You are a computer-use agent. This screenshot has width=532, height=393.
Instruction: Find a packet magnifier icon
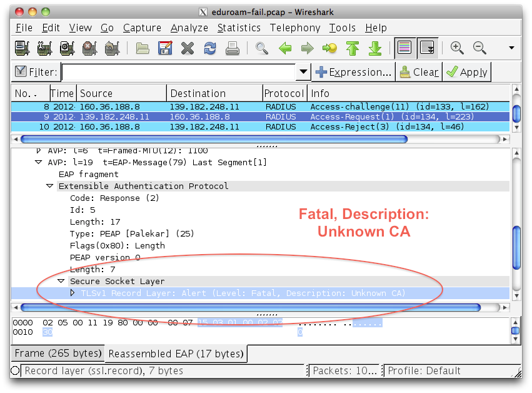(261, 48)
